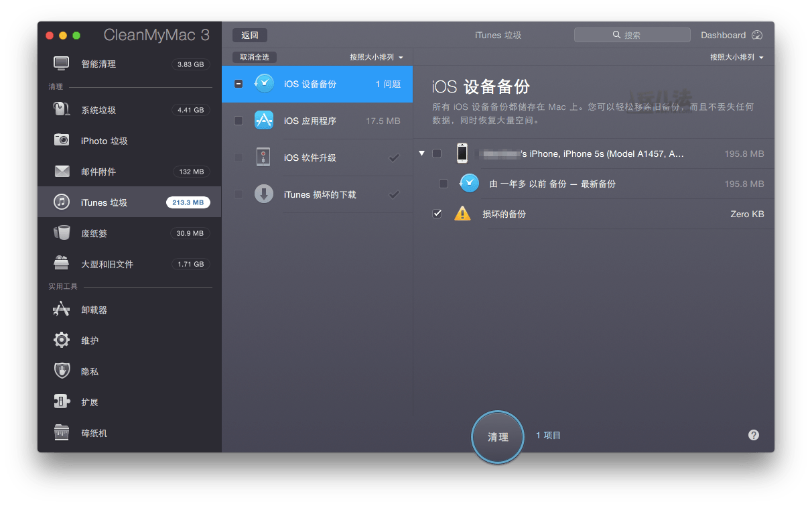Screen dimensions: 812x506
Task: Click the 取消全选 button
Action: 255,58
